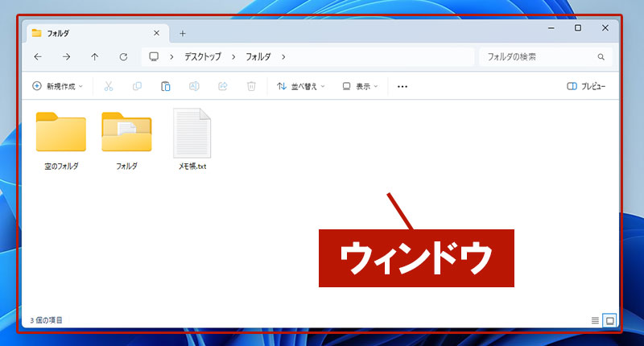Add a new tab with plus button
This screenshot has height=346, width=644.
click(x=183, y=34)
